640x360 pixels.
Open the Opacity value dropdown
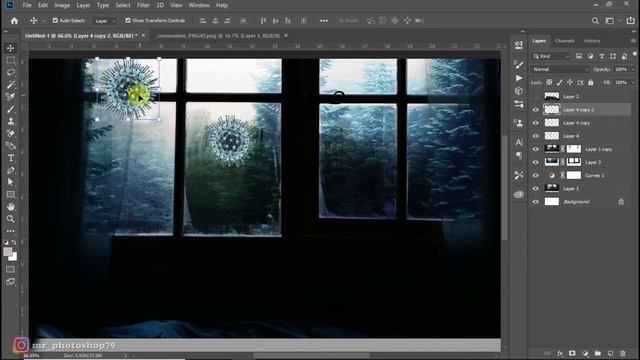(x=633, y=69)
